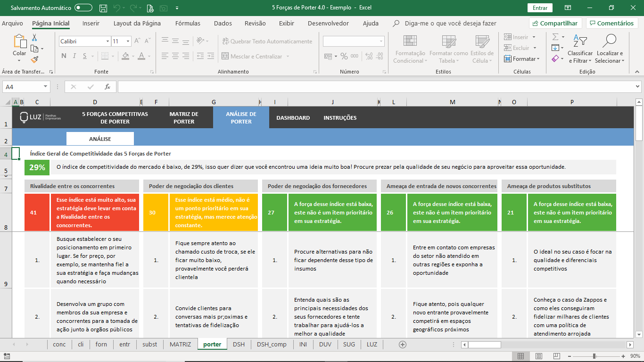Click the DASHBOARD navigation link

293,118
